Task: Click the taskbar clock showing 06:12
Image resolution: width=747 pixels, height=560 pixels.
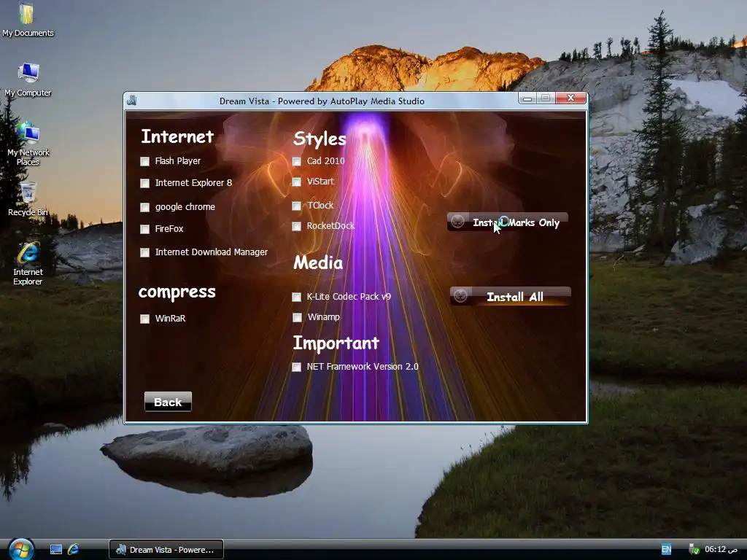Action: (721, 550)
